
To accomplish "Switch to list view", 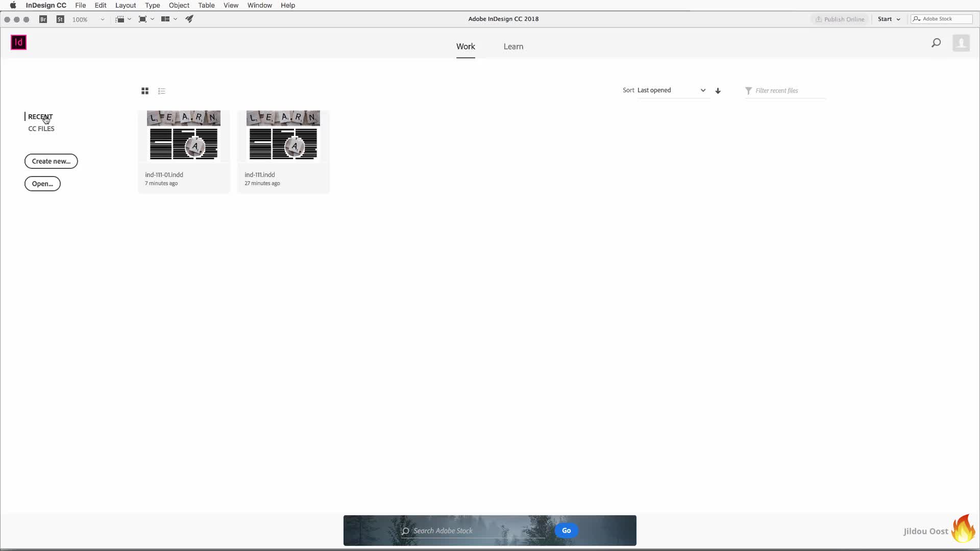I will [162, 91].
